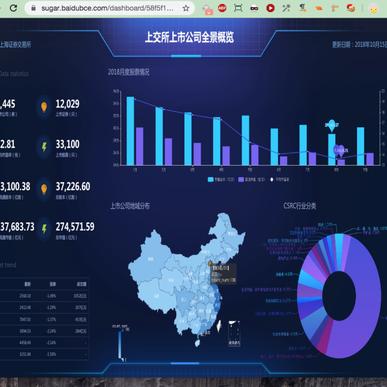Click the crossed-tools extension icon

pyautogui.click(x=286, y=8)
